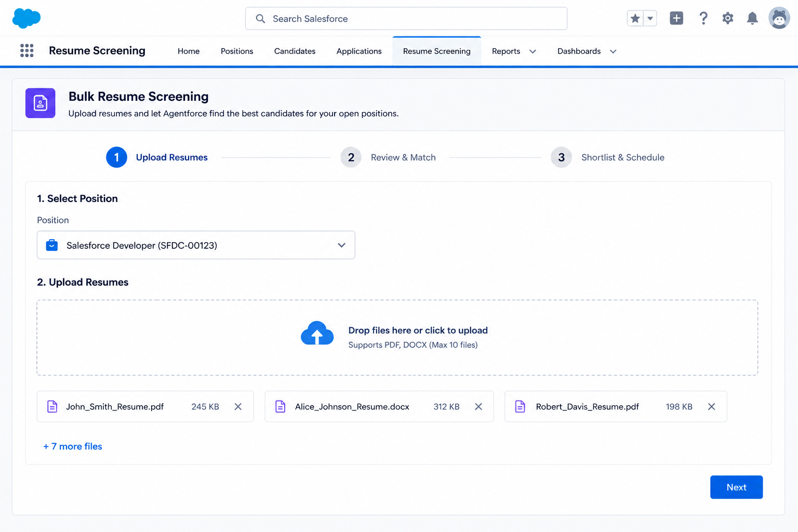Click the global actions plus icon

676,18
